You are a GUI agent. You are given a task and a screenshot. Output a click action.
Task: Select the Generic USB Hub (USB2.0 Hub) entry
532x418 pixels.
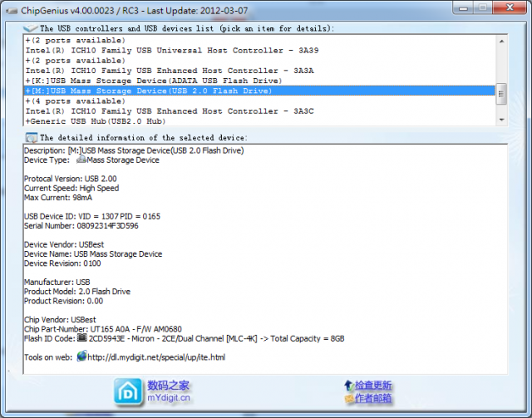click(x=260, y=121)
